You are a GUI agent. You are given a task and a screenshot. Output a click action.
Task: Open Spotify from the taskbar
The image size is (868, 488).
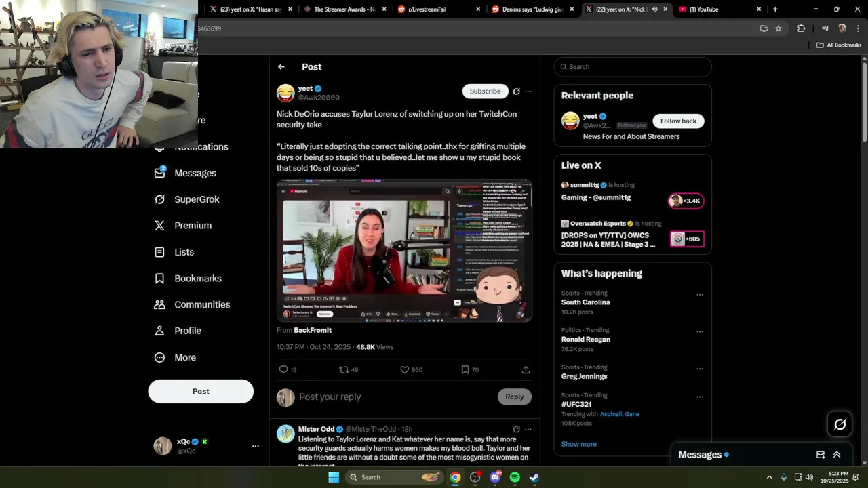pyautogui.click(x=515, y=477)
